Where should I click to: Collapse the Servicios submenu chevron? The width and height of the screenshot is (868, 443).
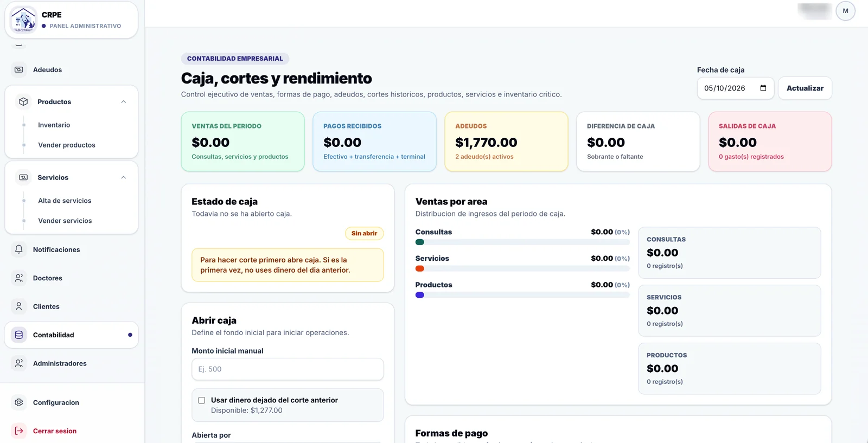coord(124,177)
